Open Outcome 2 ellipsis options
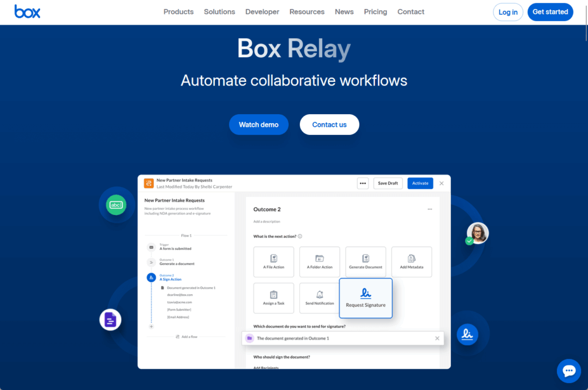This screenshot has width=588, height=390. click(430, 209)
